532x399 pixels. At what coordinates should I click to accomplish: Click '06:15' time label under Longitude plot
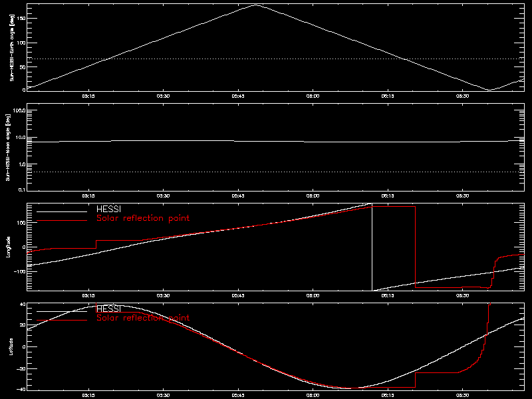tap(388, 295)
